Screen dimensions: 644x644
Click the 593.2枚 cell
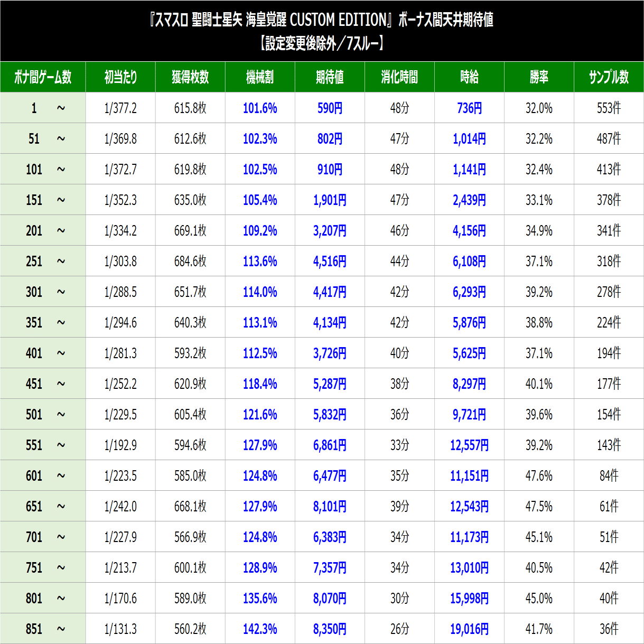(x=190, y=353)
